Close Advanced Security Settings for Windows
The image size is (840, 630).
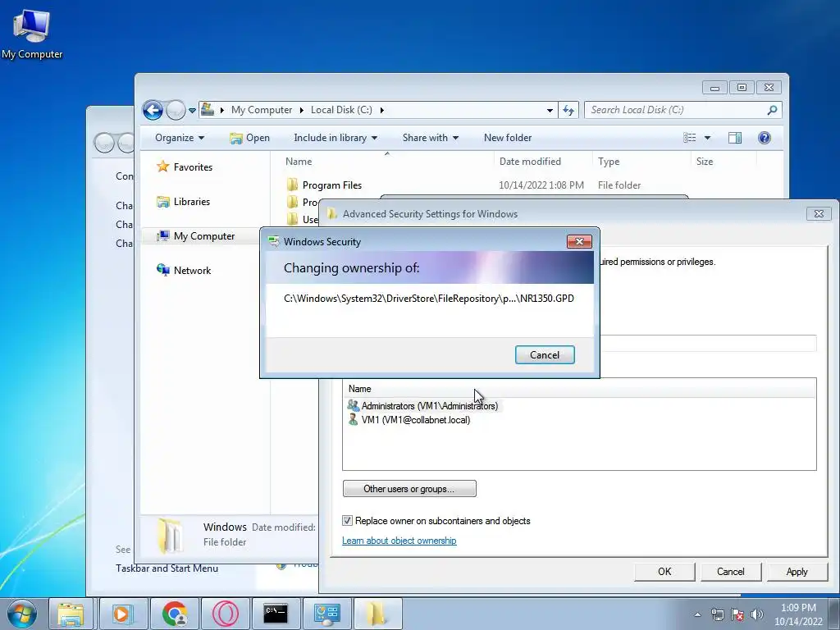point(819,214)
